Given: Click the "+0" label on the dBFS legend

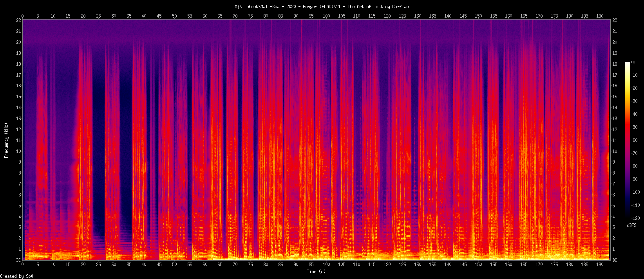Looking at the screenshot, I should point(633,62).
